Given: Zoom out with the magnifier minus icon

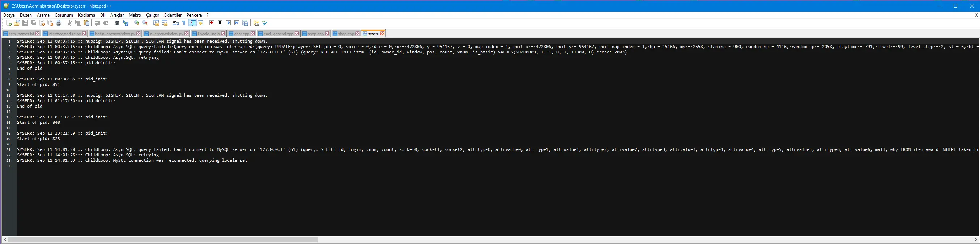Looking at the screenshot, I should pyautogui.click(x=145, y=23).
